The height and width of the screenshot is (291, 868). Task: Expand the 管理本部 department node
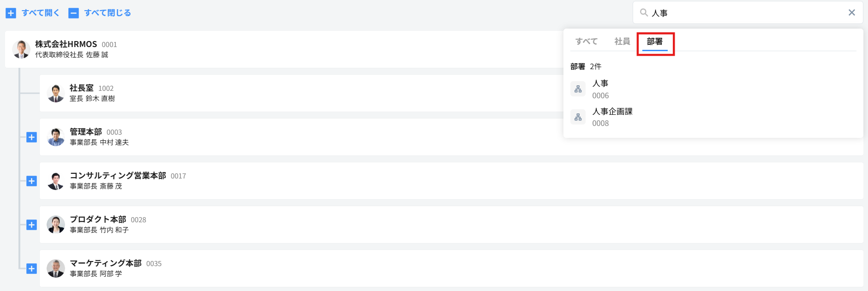tap(31, 137)
